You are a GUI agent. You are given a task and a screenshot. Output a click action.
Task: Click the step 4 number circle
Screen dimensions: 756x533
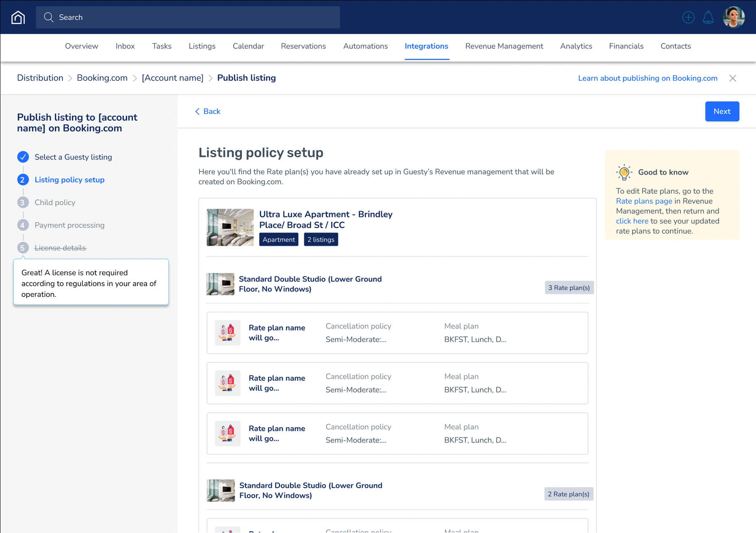pyautogui.click(x=23, y=225)
